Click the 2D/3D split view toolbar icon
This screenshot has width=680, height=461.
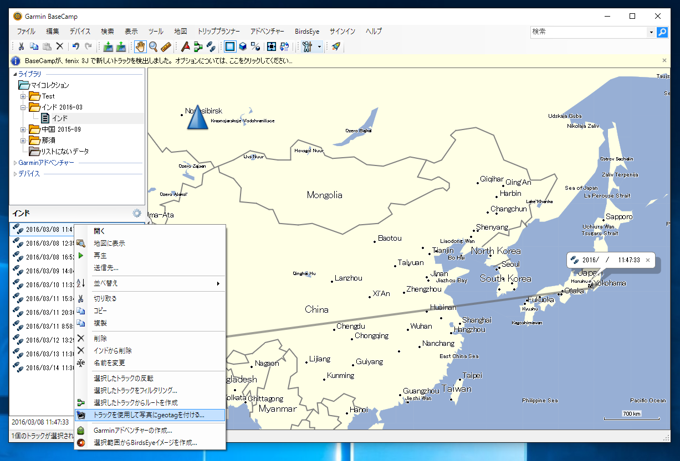click(255, 46)
